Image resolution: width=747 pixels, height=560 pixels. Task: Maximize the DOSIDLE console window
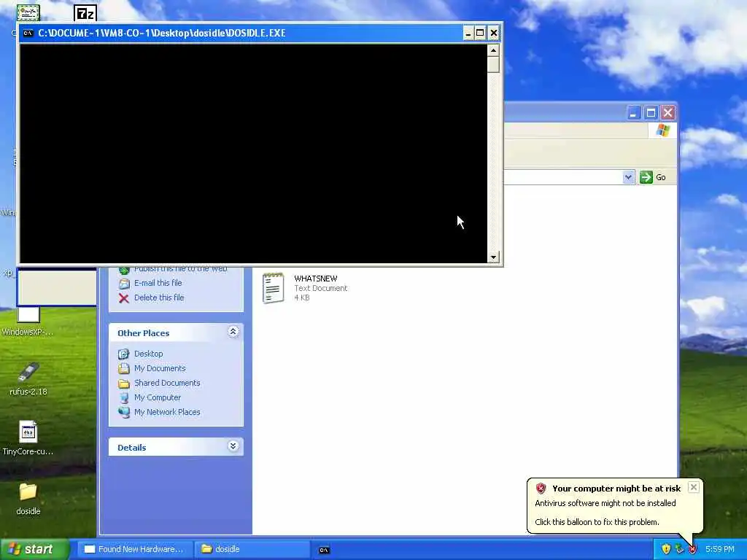[480, 33]
